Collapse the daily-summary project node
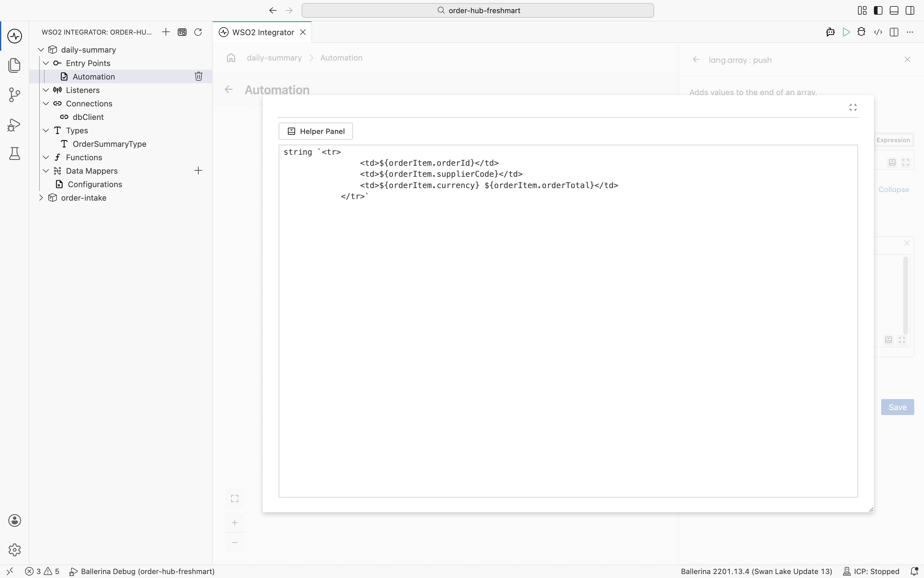 (41, 50)
